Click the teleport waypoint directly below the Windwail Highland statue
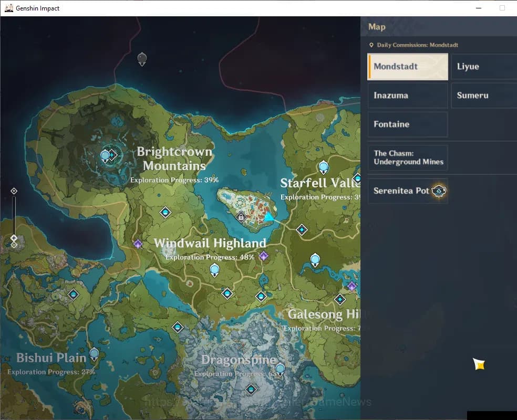This screenshot has width=517, height=420. click(227, 293)
